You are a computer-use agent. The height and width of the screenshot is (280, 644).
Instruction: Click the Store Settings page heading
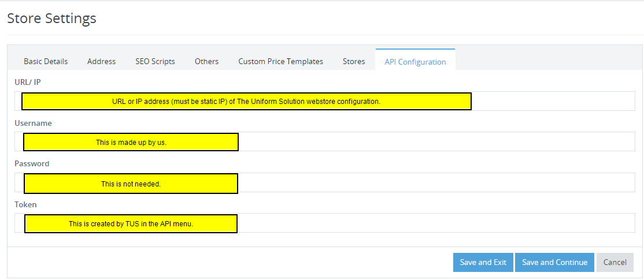pyautogui.click(x=52, y=18)
